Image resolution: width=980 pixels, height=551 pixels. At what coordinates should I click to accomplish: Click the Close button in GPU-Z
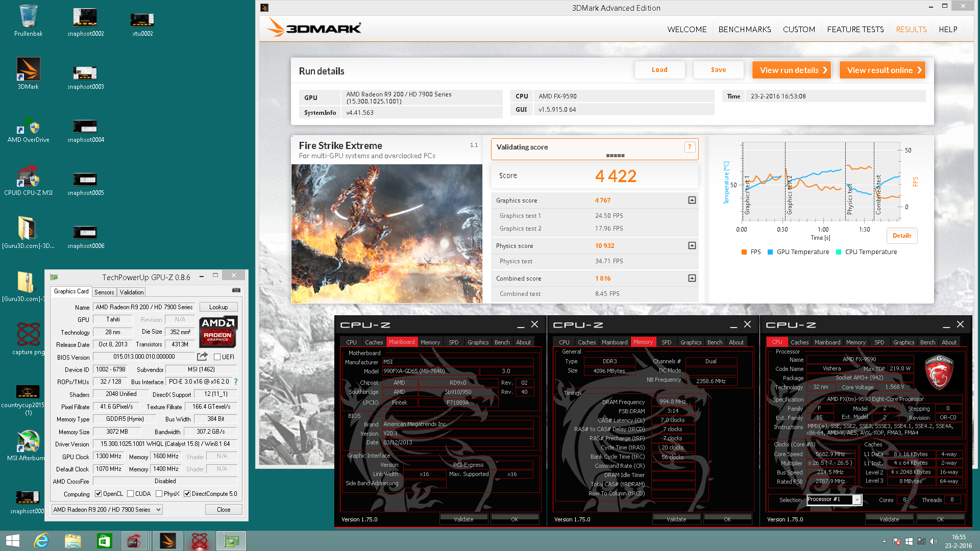point(224,510)
